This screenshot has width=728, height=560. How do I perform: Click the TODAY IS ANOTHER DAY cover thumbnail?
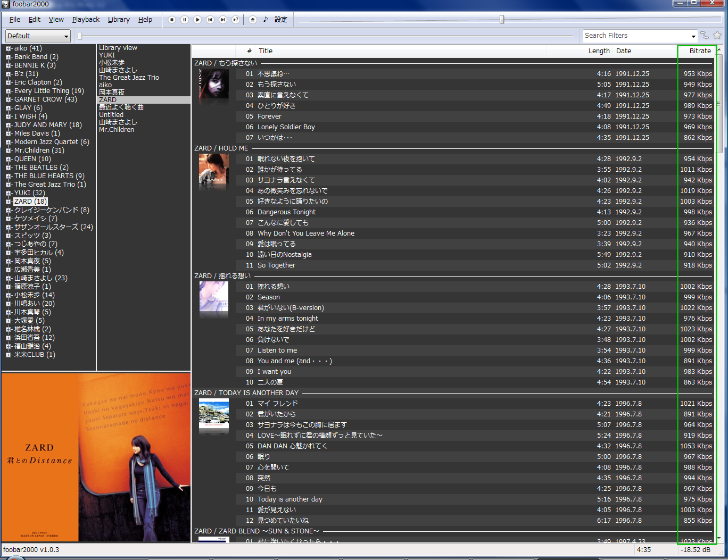tap(214, 413)
